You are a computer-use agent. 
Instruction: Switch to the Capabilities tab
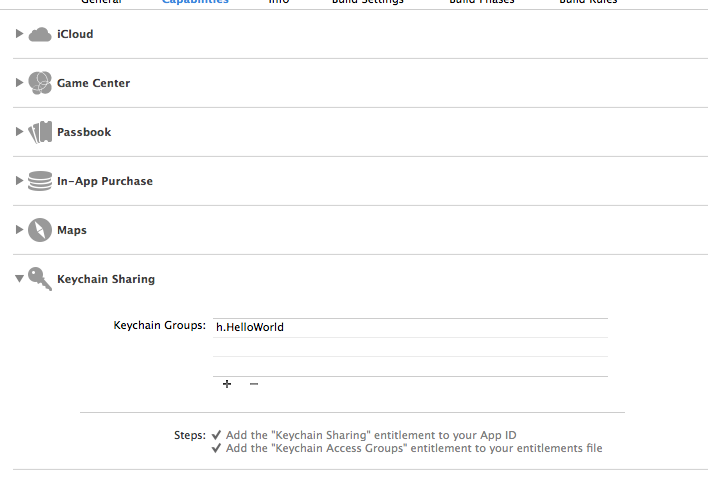click(x=195, y=2)
